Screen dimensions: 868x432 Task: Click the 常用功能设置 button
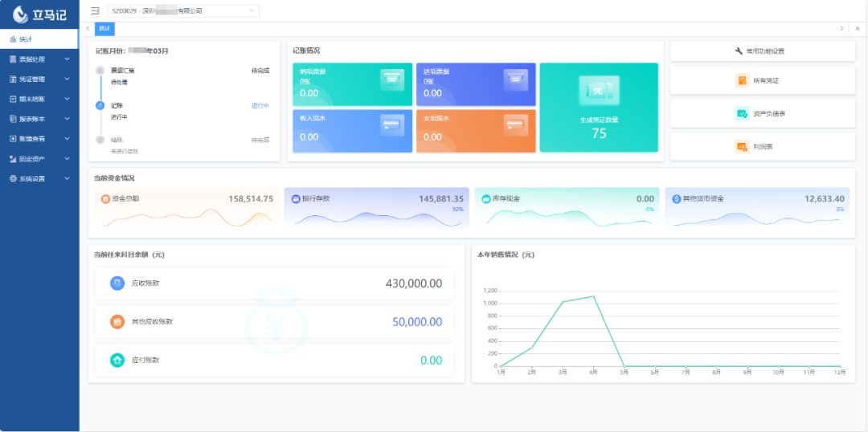(x=763, y=51)
